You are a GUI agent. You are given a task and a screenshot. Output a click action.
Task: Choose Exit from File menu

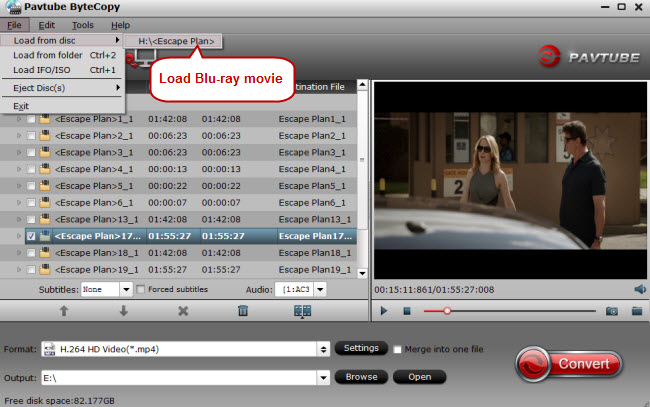coord(62,106)
